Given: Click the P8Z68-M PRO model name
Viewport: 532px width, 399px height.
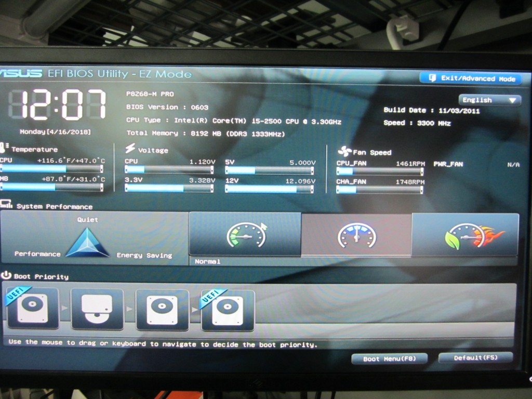Looking at the screenshot, I should (150, 94).
